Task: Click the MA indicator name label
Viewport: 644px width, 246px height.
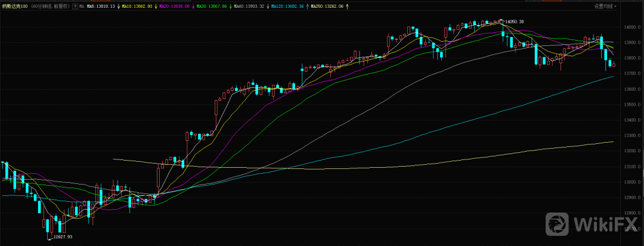Action: (x=82, y=6)
